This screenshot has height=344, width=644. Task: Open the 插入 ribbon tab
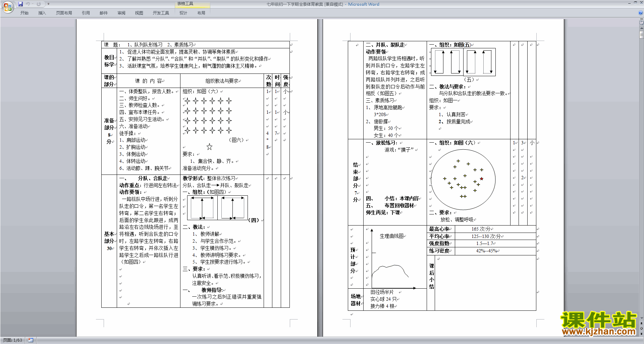click(42, 13)
